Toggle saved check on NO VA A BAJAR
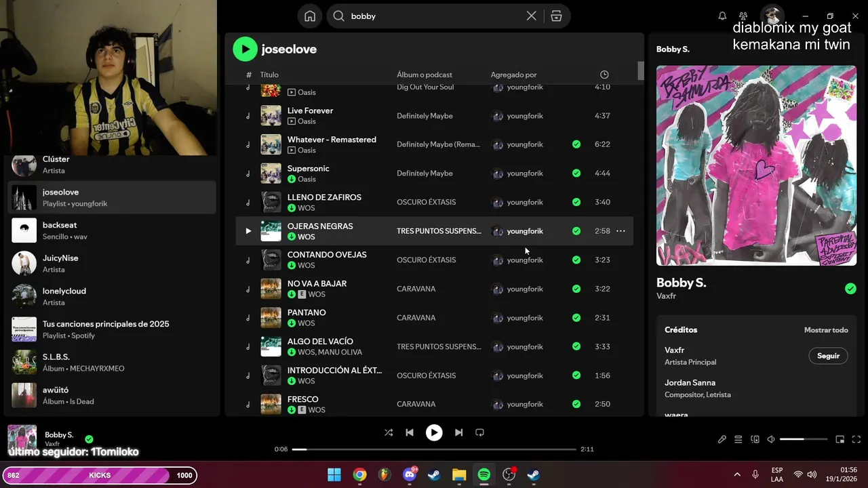Image resolution: width=868 pixels, height=488 pixels. (576, 289)
